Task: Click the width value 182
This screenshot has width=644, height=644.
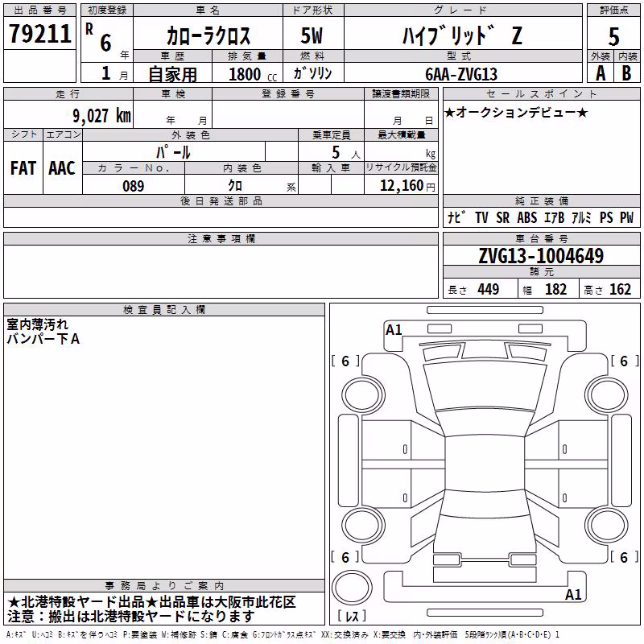Action: 555,290
